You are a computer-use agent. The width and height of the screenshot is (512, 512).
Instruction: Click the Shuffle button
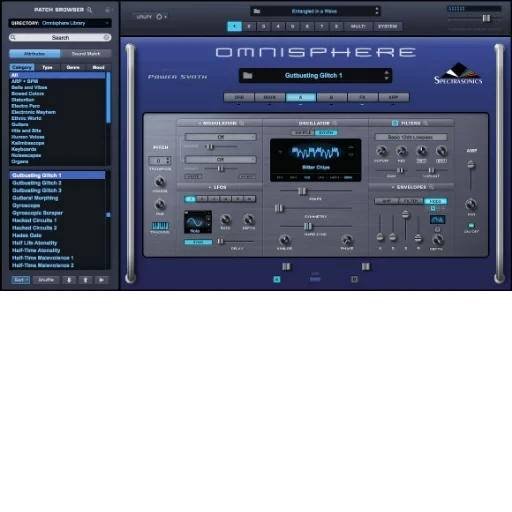pos(46,280)
